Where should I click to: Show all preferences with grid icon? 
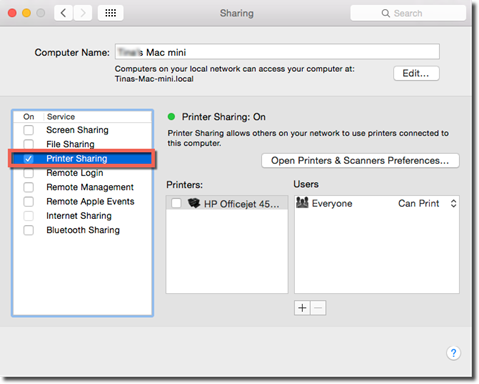click(x=110, y=13)
